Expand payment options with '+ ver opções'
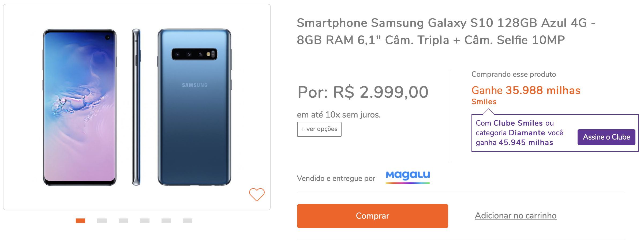Image resolution: width=644 pixels, height=241 pixels. point(319,129)
